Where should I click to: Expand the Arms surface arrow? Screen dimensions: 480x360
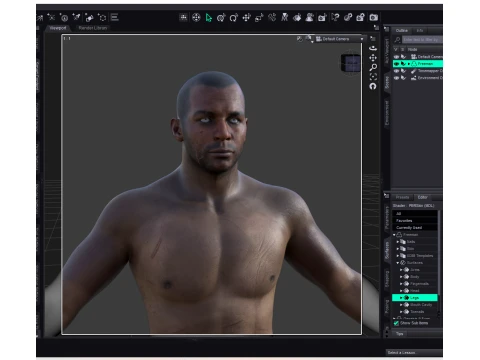click(x=401, y=270)
